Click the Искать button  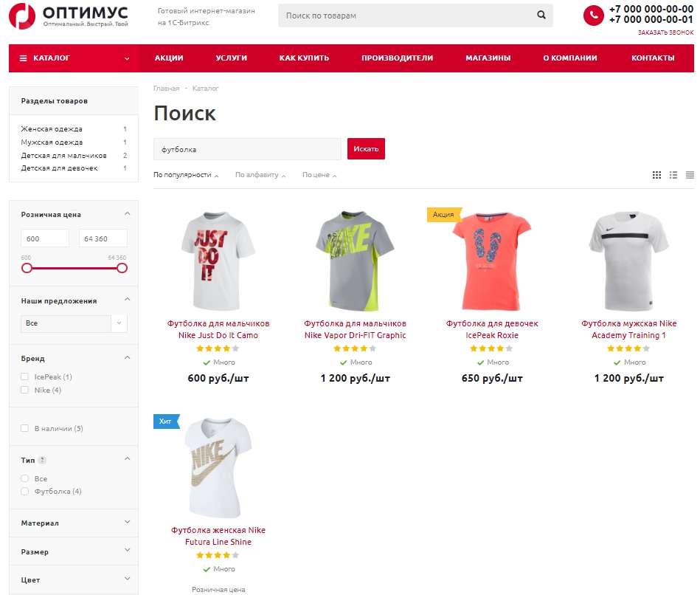pyautogui.click(x=366, y=149)
